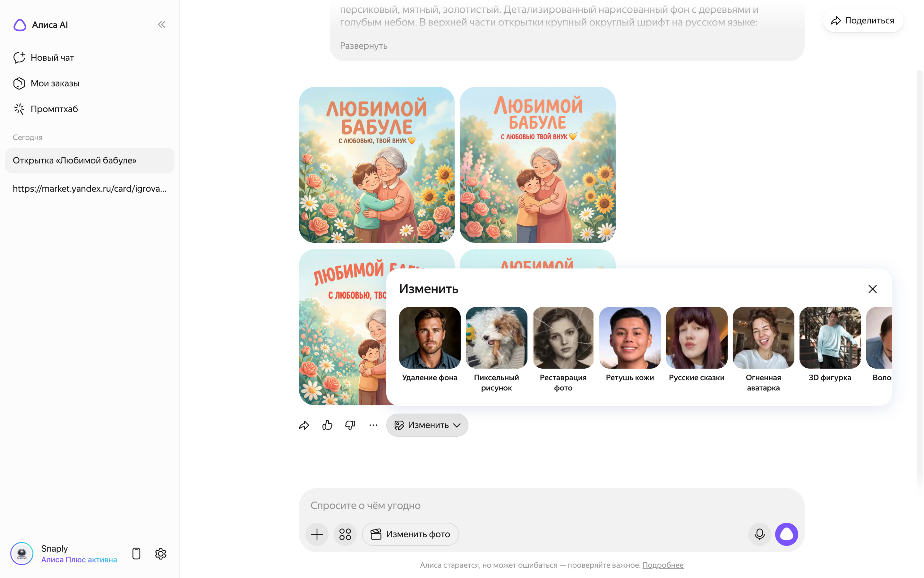Open the market.yandex.ru chat entry

(90, 188)
